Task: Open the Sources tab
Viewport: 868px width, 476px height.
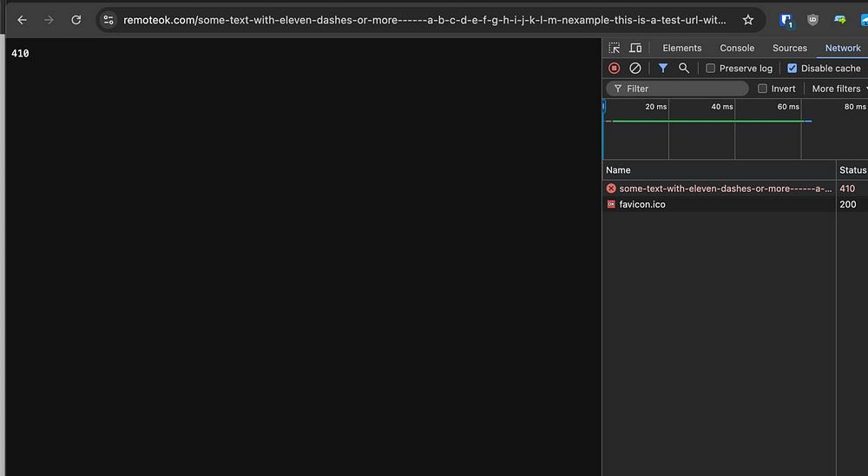Action: coord(789,49)
